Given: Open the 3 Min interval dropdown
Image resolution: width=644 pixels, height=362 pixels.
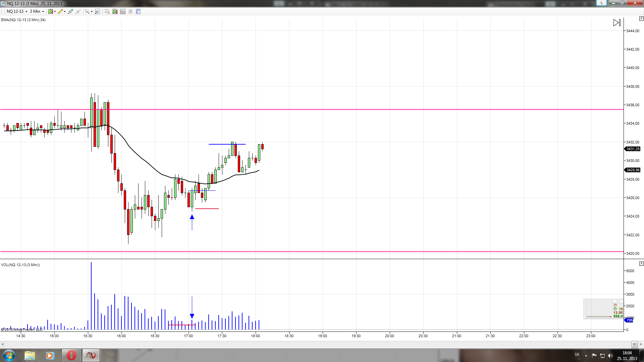Looking at the screenshot, I should pos(37,11).
